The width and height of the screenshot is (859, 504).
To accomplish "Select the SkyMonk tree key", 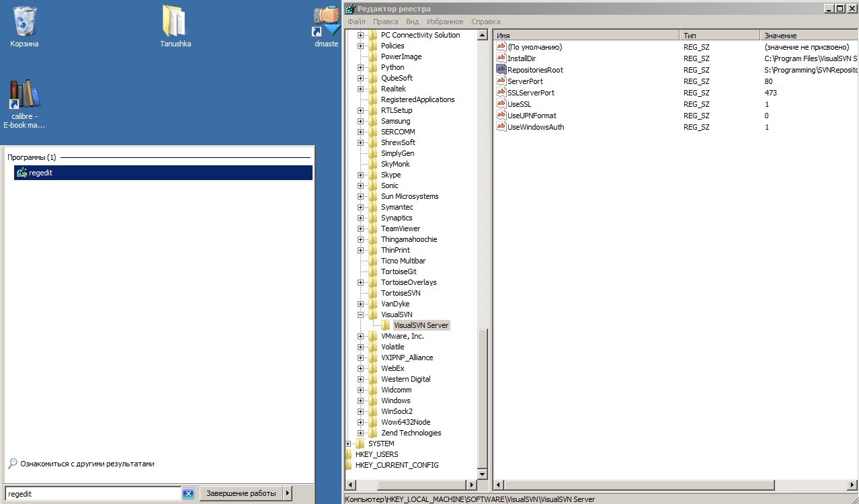I will [395, 164].
